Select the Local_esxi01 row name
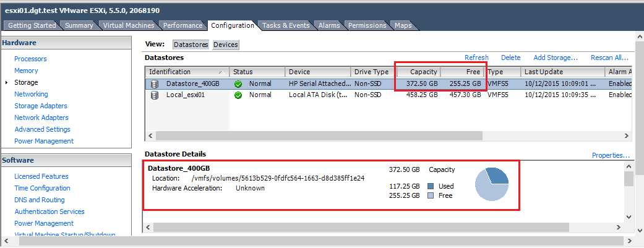The height and width of the screenshot is (248, 644). (x=185, y=95)
